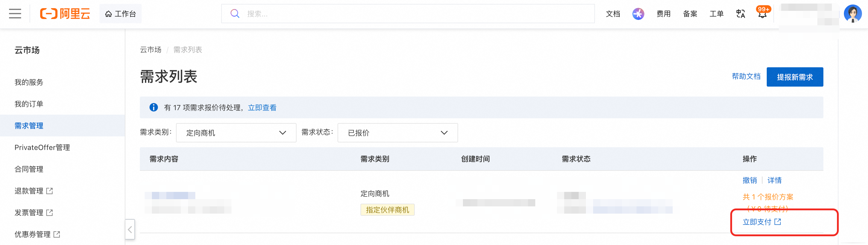Expand the 需求状态 dropdown

point(397,133)
